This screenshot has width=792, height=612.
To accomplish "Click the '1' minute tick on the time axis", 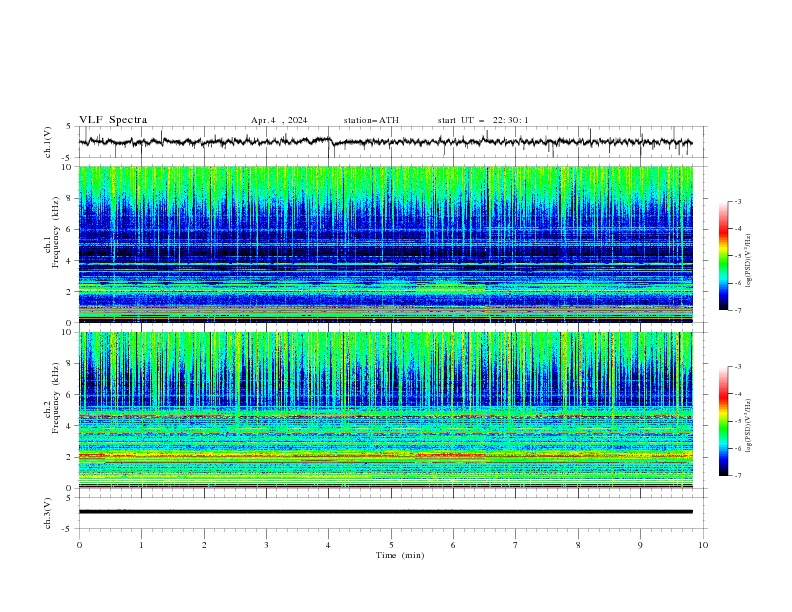I will coord(141,545).
